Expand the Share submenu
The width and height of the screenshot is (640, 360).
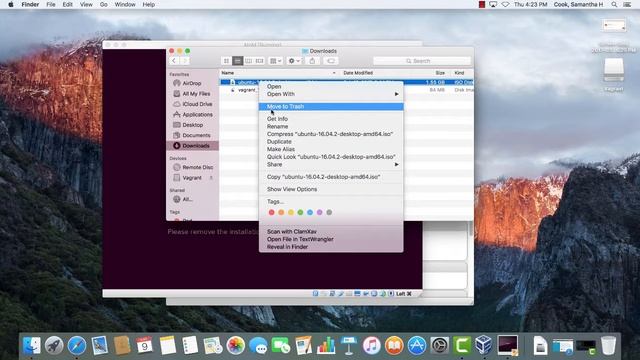pos(331,164)
